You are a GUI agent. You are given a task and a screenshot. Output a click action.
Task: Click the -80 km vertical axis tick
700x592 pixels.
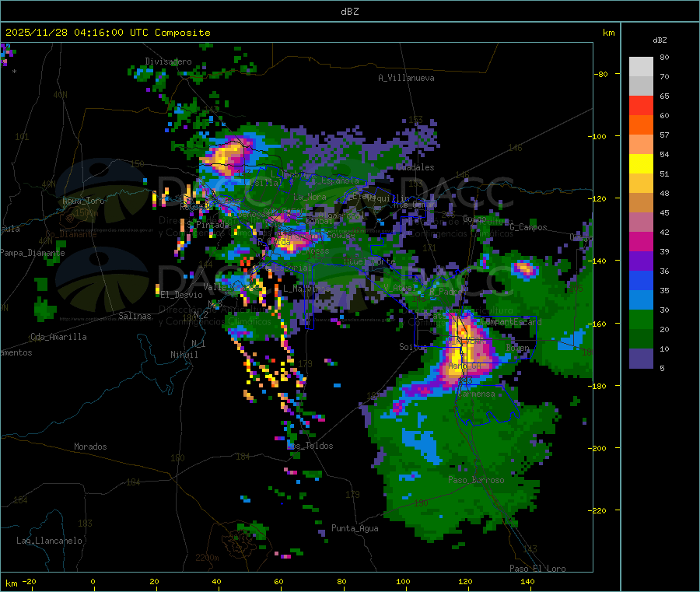(x=601, y=74)
